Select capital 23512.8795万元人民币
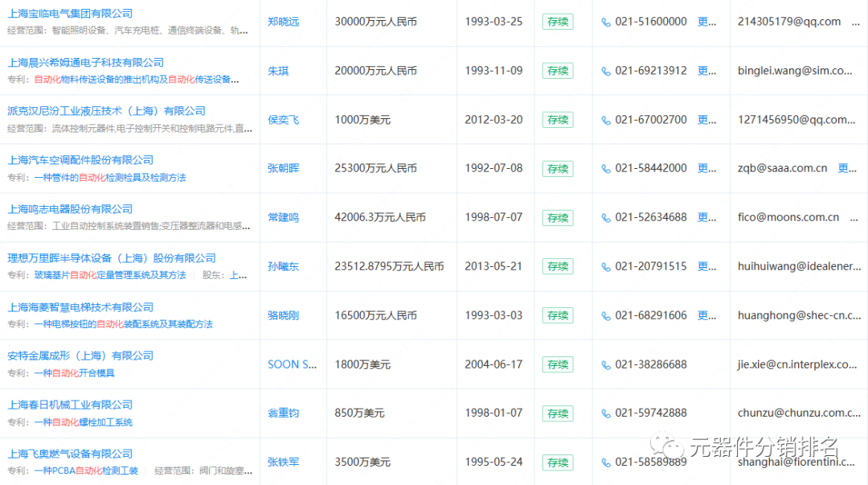 (x=389, y=266)
